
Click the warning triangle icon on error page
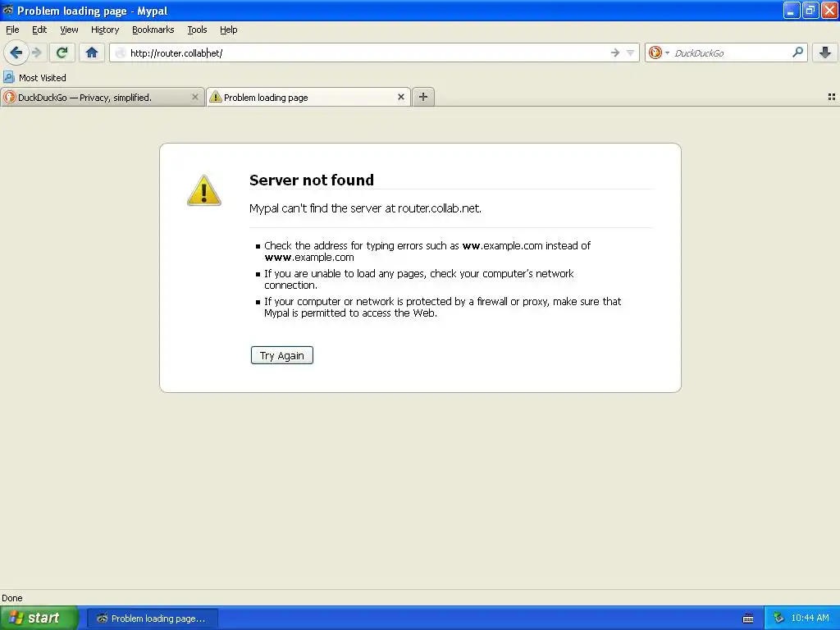(204, 190)
